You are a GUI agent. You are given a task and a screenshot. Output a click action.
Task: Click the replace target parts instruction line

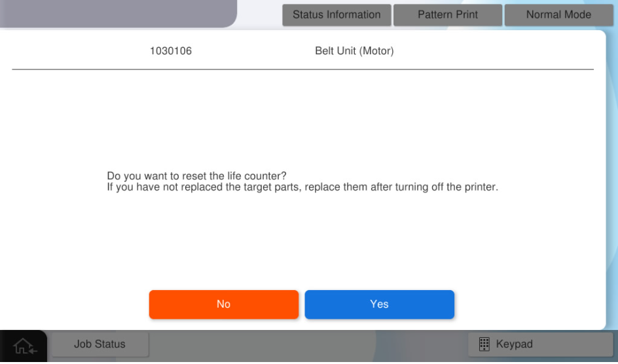tap(302, 187)
